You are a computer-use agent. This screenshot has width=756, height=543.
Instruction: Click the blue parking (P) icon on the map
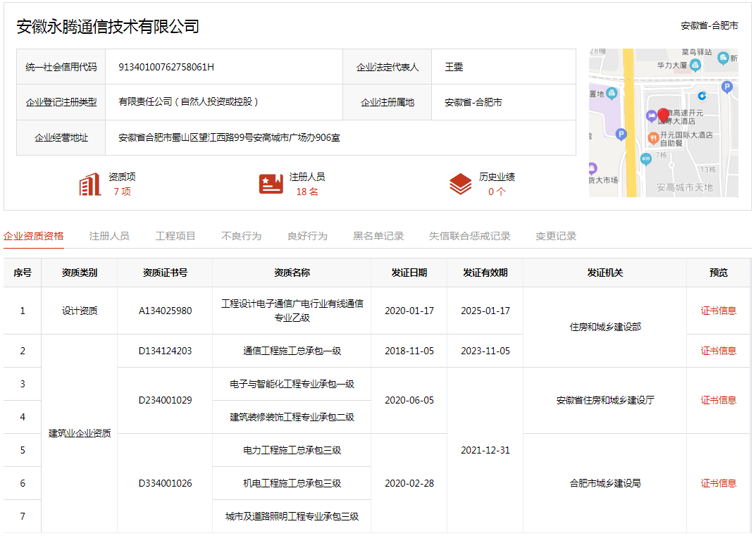pos(621,135)
